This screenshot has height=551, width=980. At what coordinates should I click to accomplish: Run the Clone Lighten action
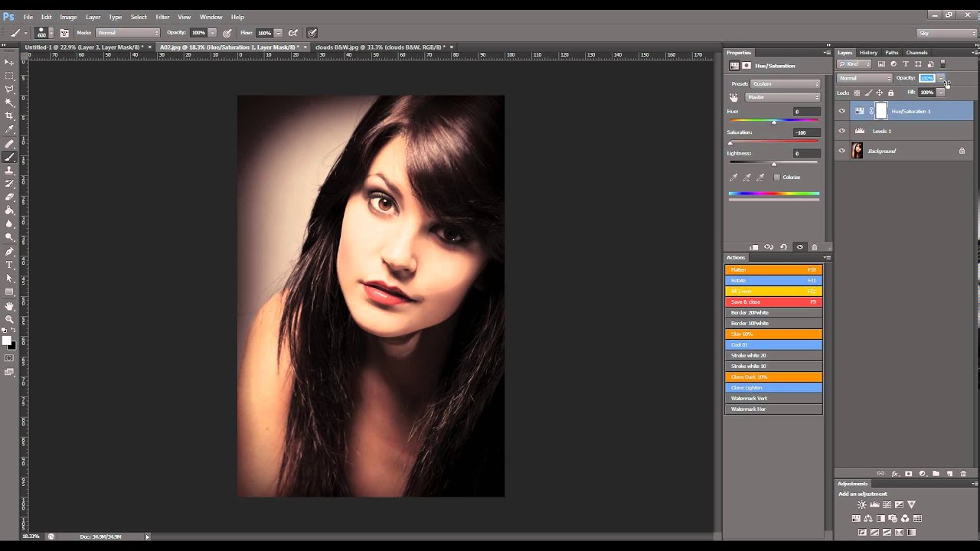click(773, 387)
